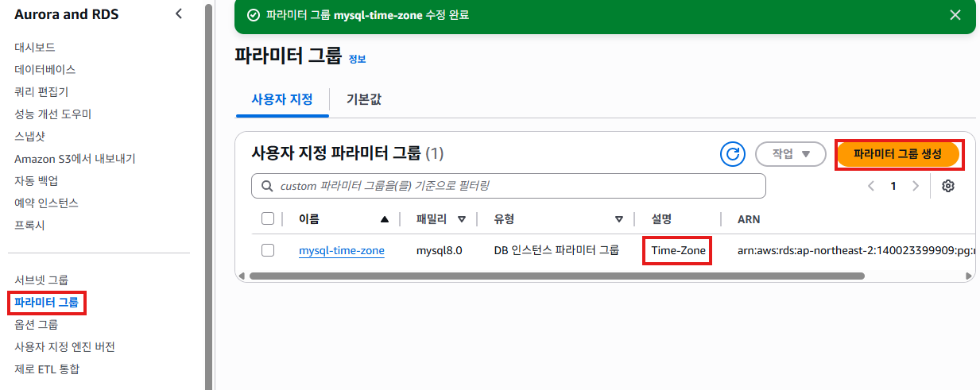Check the mysql-time-zone row checkbox
980x390 pixels.
coord(268,250)
